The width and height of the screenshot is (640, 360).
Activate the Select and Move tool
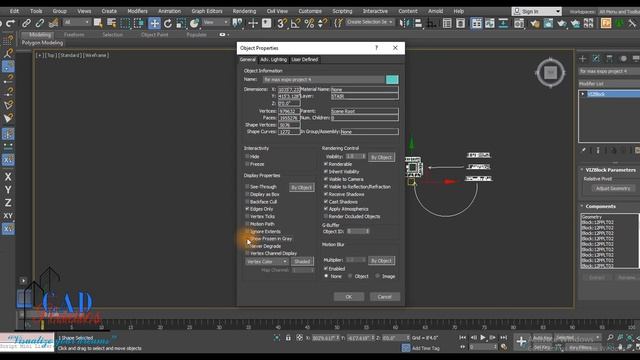coord(154,23)
